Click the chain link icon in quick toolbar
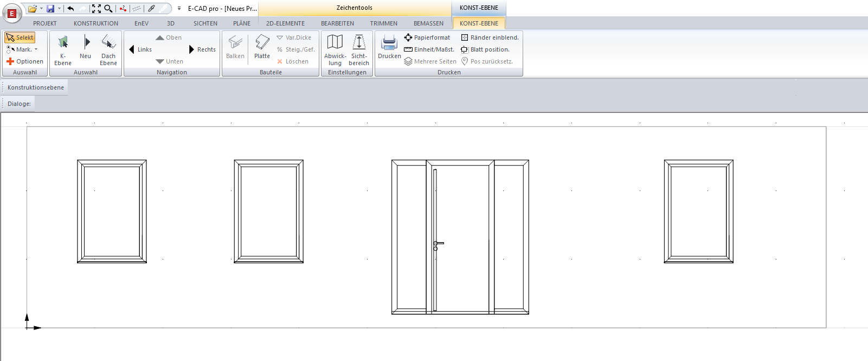The height and width of the screenshot is (361, 868). tap(152, 9)
